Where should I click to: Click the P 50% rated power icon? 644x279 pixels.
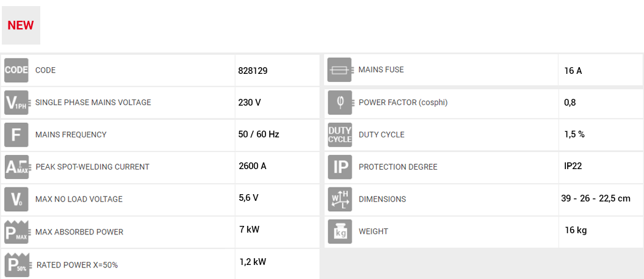16,264
